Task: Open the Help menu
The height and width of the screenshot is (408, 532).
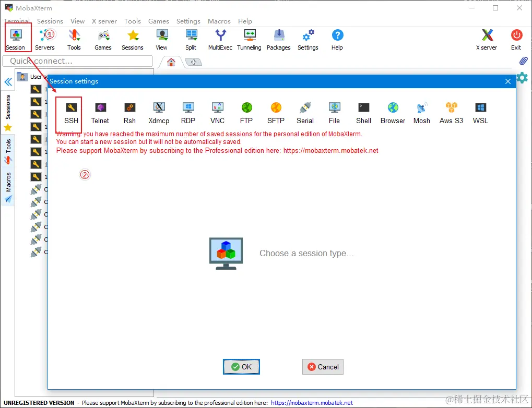Action: tap(245, 21)
